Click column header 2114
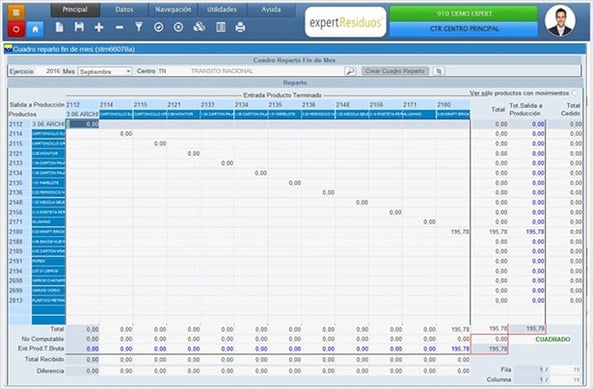Viewport: 593px width, 389px height. pyautogui.click(x=106, y=105)
